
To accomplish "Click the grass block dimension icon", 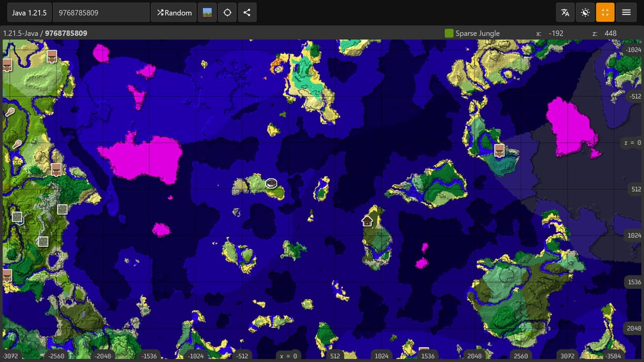I will click(x=207, y=13).
